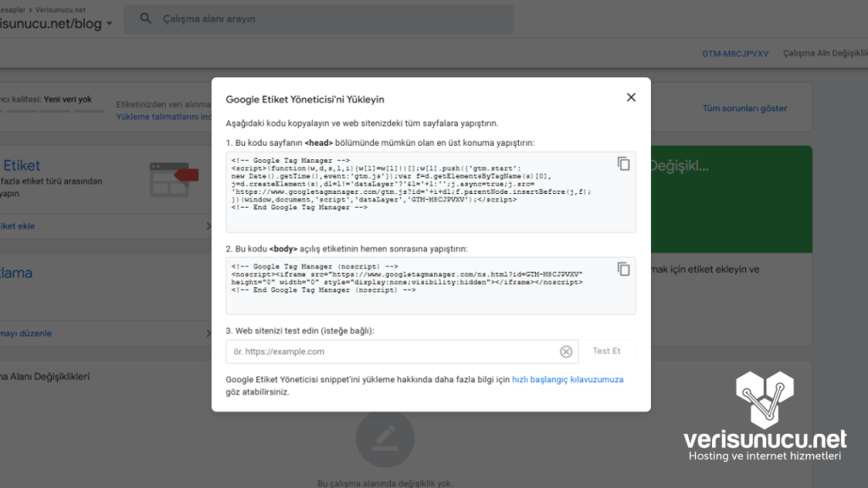Open the hızlı başlangıç kılavuzumuza link
Image resolution: width=868 pixels, height=488 pixels.
(x=567, y=380)
